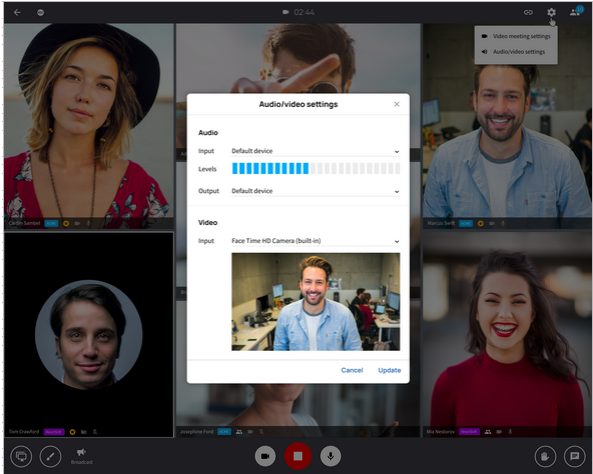Toggle the microphone mute button
Image resolution: width=593 pixels, height=474 pixels.
[331, 456]
